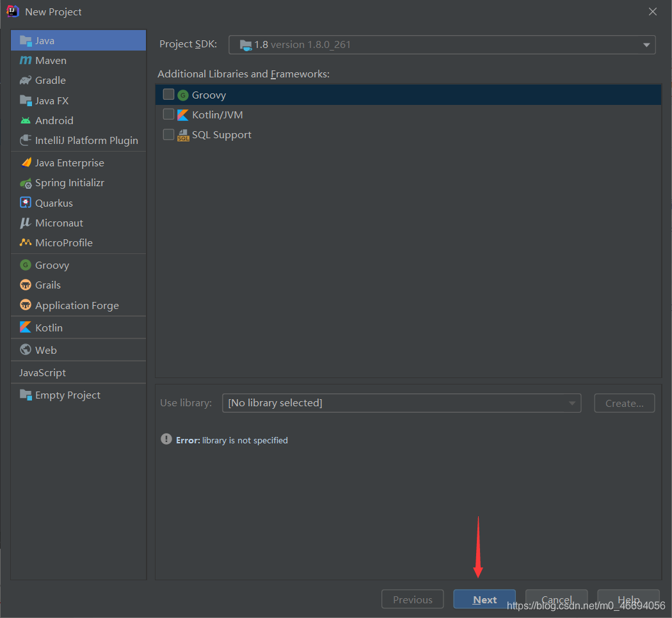
Task: Click the Groovy icon in left sidebar
Action: [26, 265]
